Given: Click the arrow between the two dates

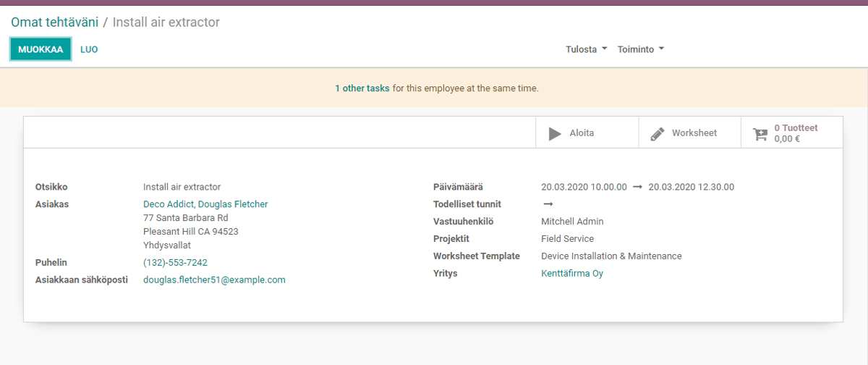Looking at the screenshot, I should click(x=637, y=187).
